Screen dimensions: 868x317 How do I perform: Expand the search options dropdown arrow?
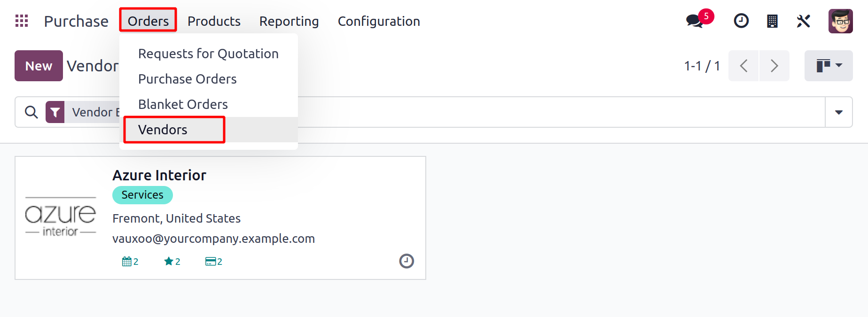(839, 112)
